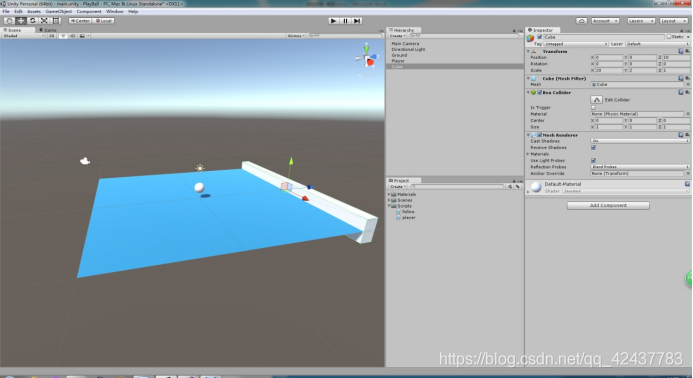
Task: Click the Play button
Action: 334,21
